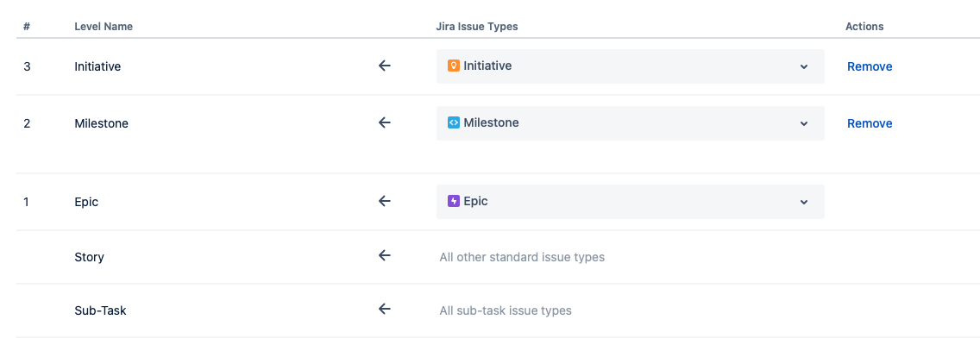
Task: Click the 'Actions' column header
Action: [x=864, y=27]
